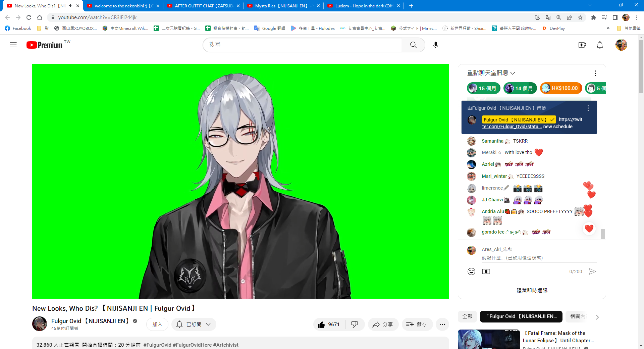Viewport: 644px width, 349px height.
Task: Click the 14 個月 membership chip
Action: 520,88
